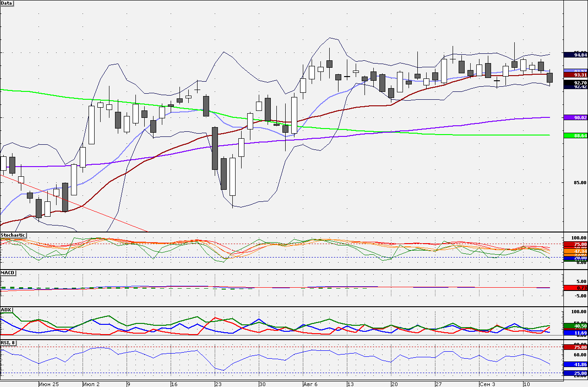This screenshot has width=588, height=387.
Task: Select the red 0.73 MACD value tag
Action: (x=575, y=288)
